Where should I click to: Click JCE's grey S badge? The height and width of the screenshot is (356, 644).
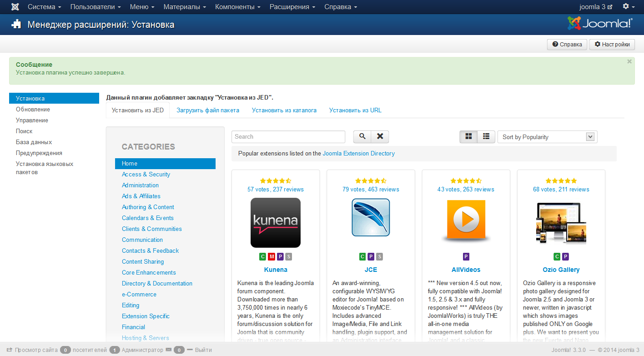pyautogui.click(x=380, y=257)
